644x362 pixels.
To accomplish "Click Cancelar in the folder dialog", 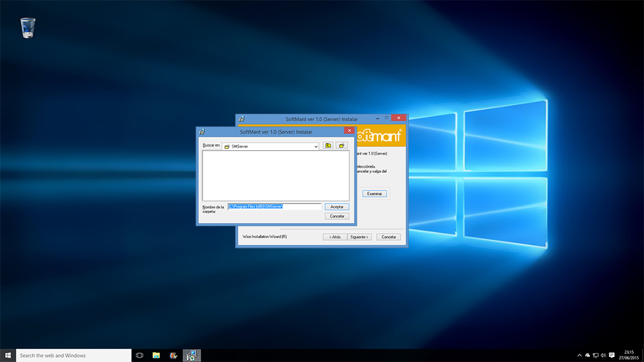I will tap(337, 216).
